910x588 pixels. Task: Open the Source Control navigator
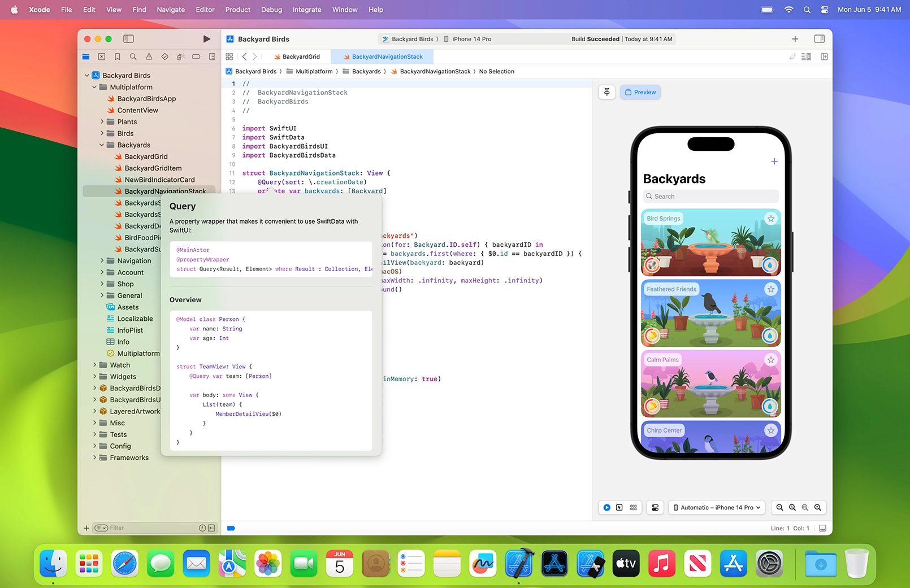pyautogui.click(x=102, y=56)
